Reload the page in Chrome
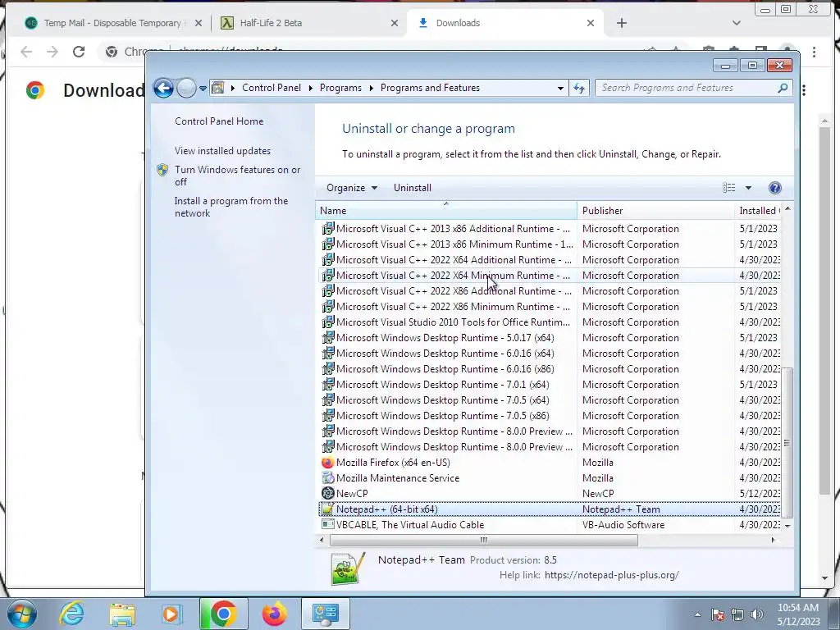This screenshot has width=840, height=630. pos(79,52)
